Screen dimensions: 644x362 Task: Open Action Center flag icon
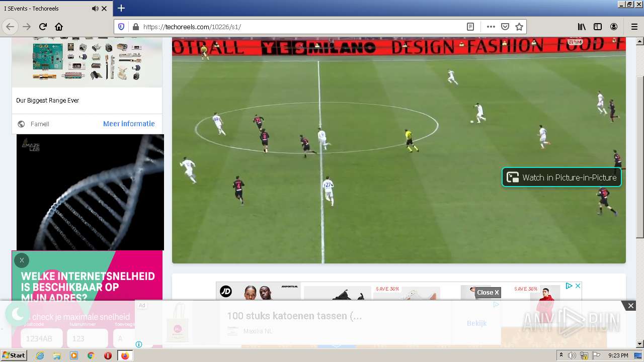[x=596, y=355]
